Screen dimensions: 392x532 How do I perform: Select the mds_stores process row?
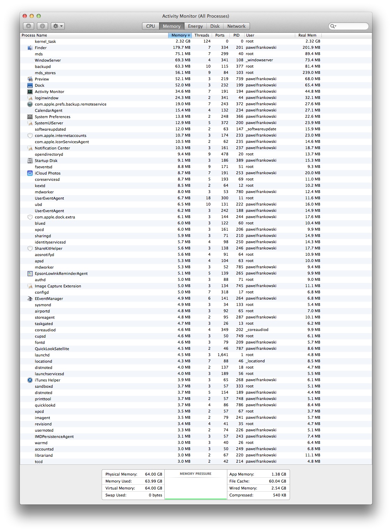tap(196, 73)
